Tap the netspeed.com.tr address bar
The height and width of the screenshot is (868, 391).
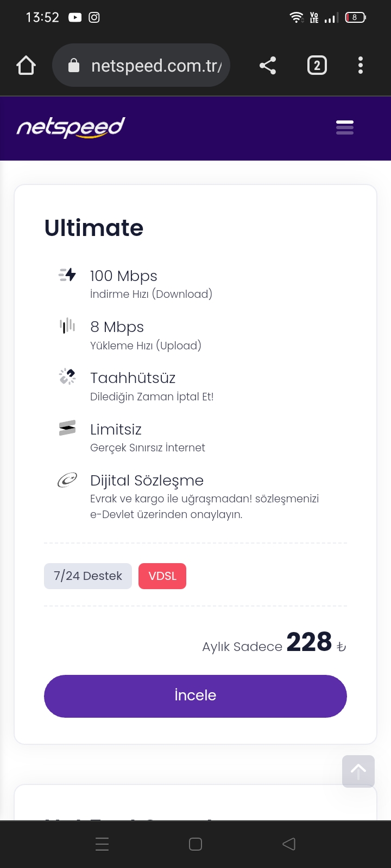pyautogui.click(x=155, y=66)
